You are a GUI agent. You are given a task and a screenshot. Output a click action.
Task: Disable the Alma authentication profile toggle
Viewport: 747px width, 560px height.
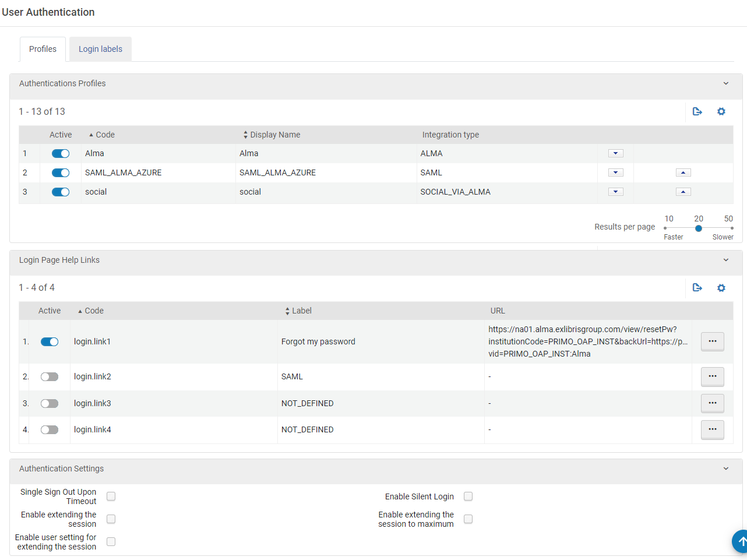pos(61,153)
